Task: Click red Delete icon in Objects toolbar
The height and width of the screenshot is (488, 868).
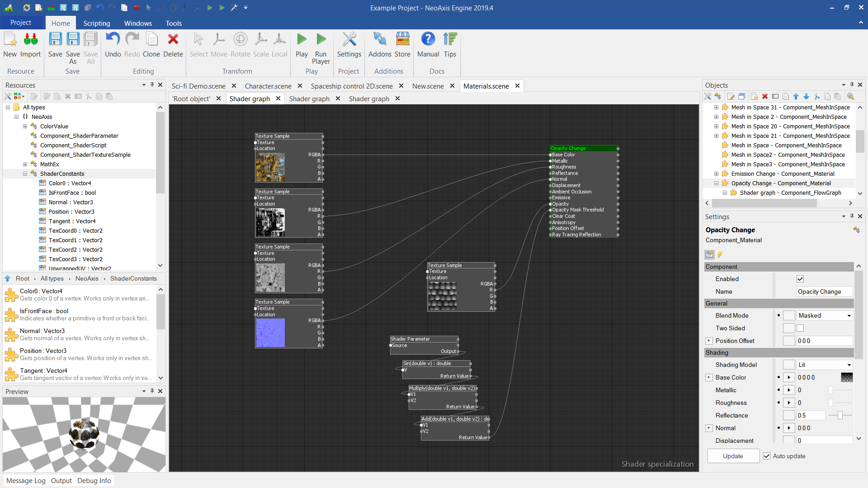Action: 765,96
